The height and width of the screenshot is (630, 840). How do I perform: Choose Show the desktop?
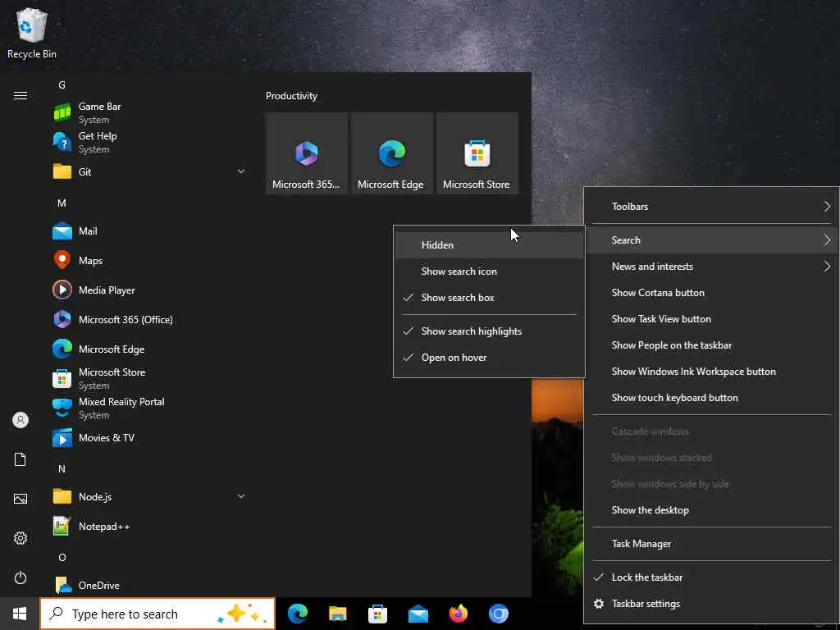pyautogui.click(x=711, y=510)
